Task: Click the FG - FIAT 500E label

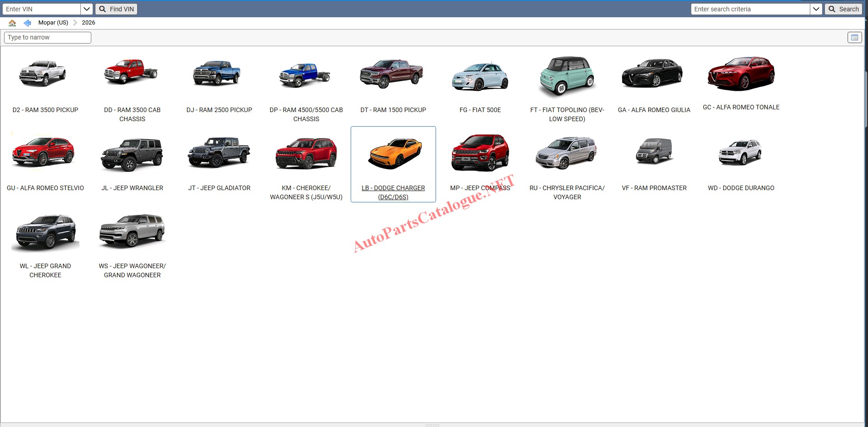Action: tap(480, 110)
